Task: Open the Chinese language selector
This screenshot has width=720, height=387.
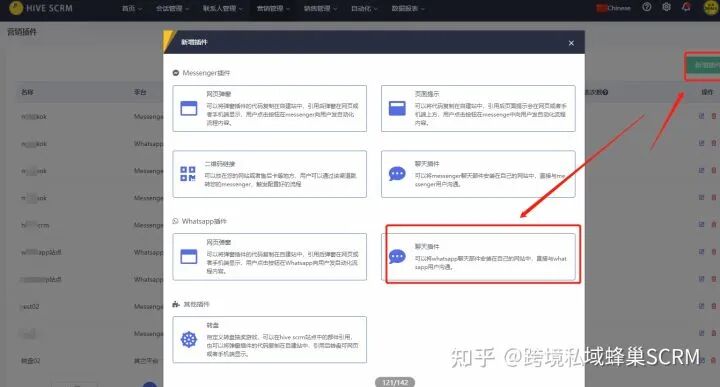Action: (x=613, y=8)
